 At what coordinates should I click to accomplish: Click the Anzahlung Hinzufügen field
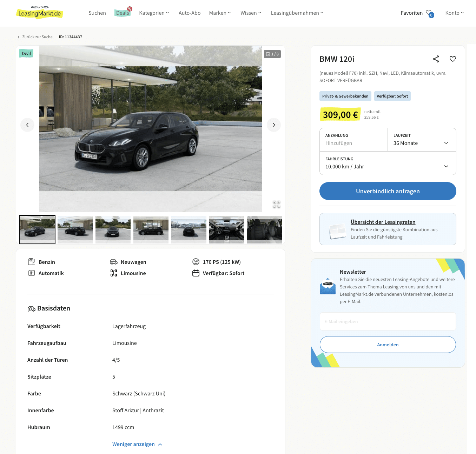(354, 140)
